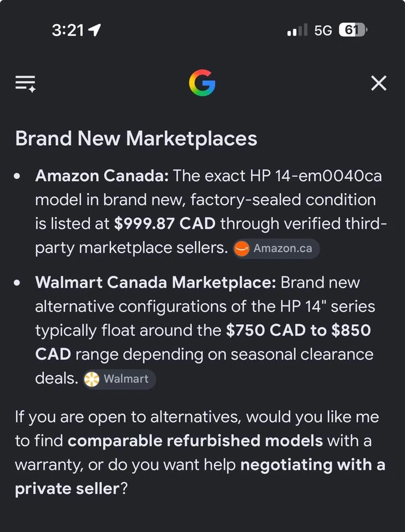Tap the cellular signal bars icon
The height and width of the screenshot is (532, 405).
click(297, 30)
